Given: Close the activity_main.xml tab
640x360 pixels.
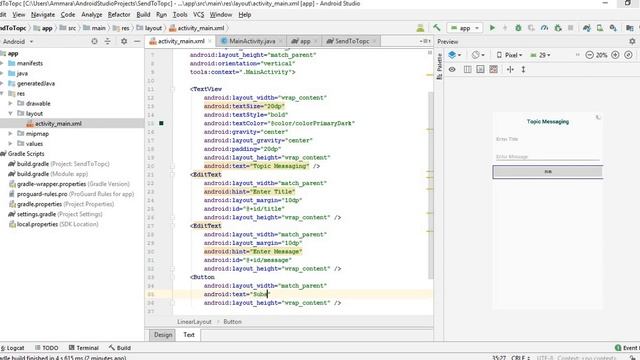Looking at the screenshot, I should pyautogui.click(x=210, y=41).
